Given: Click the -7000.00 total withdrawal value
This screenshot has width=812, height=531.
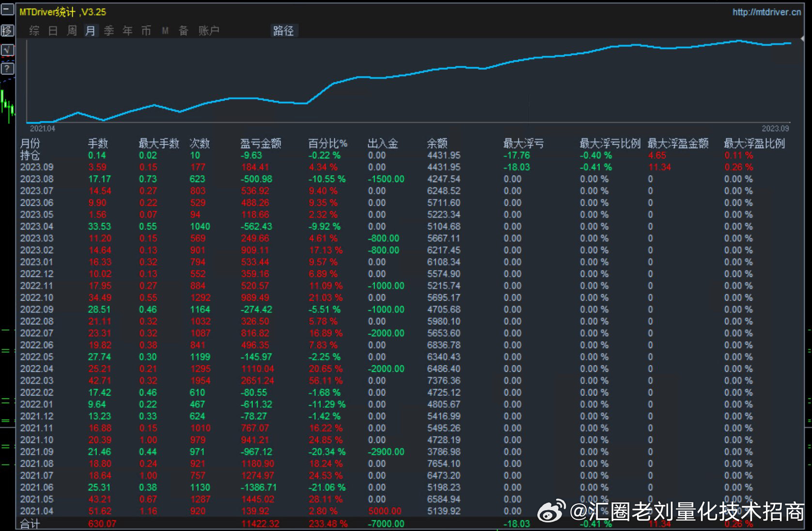Looking at the screenshot, I should pyautogui.click(x=386, y=524).
